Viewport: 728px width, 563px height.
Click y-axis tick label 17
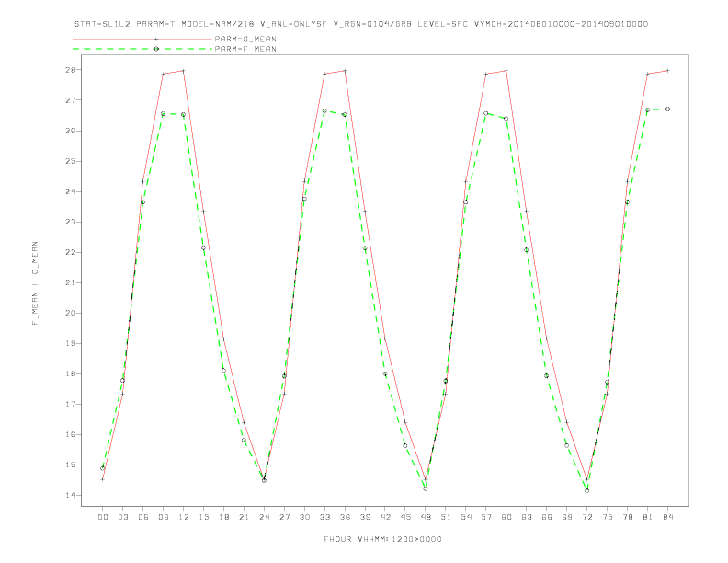pyautogui.click(x=70, y=404)
